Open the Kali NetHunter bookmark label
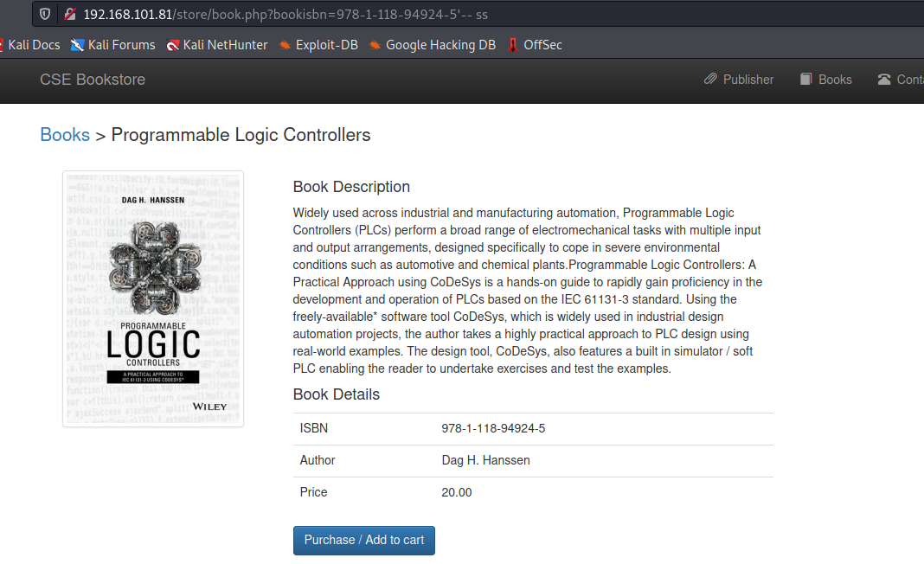924x564 pixels. [225, 45]
